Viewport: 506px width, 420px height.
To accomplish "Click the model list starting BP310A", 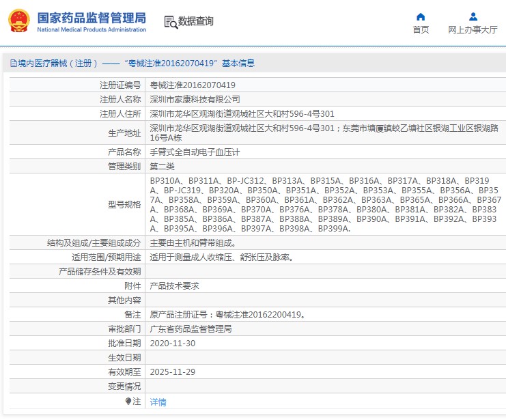I will tap(326, 204).
